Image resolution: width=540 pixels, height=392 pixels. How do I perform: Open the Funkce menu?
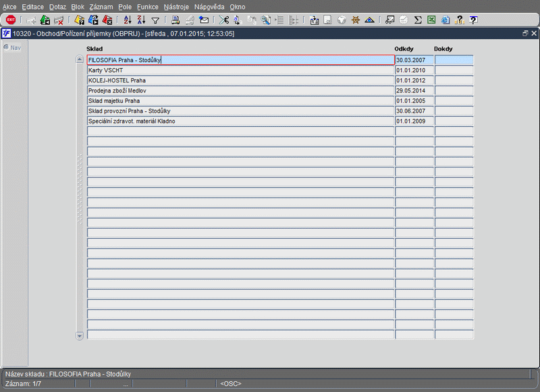tap(148, 7)
